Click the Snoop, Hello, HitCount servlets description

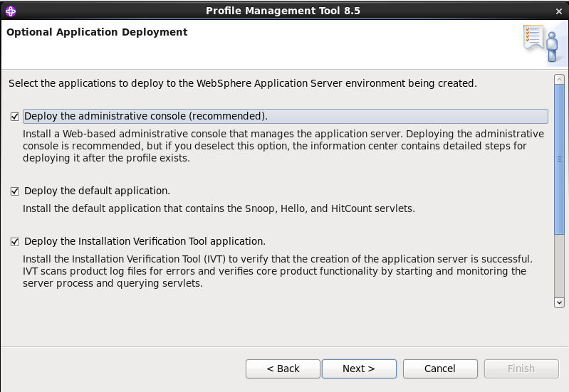coord(218,209)
